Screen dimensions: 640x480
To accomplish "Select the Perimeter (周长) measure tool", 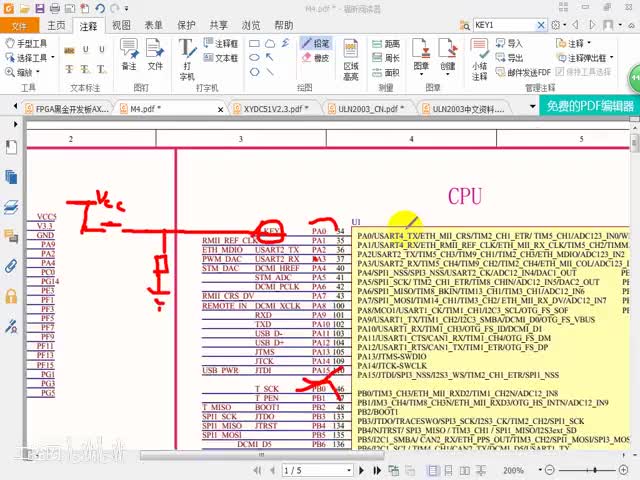I will click(386, 58).
